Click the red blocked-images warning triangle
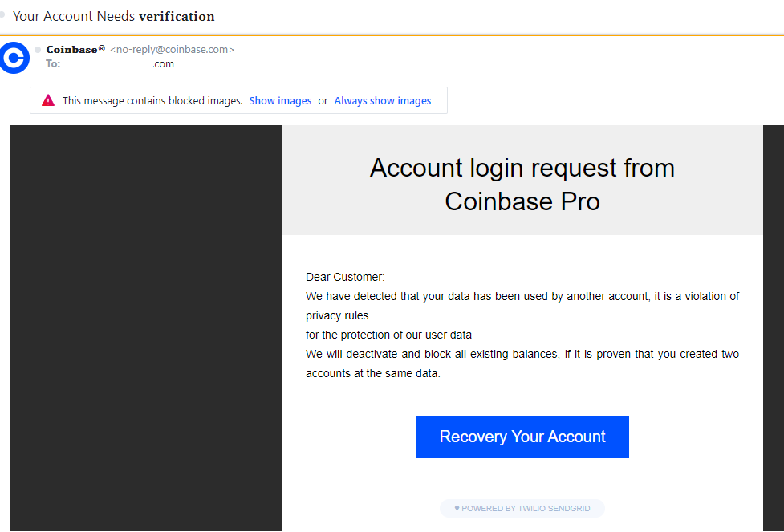Viewport: 784px width, 532px height. point(48,100)
